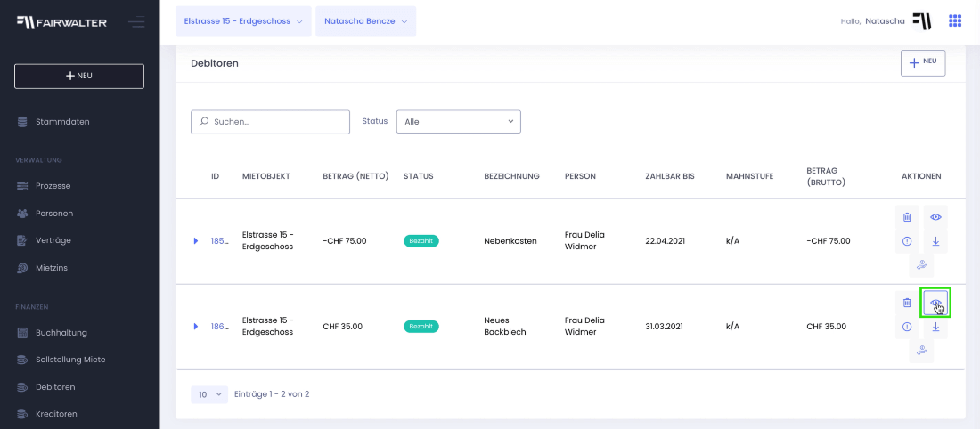The height and width of the screenshot is (429, 980).
Task: Click the NEU button in Debitoren panel
Action: (x=922, y=62)
